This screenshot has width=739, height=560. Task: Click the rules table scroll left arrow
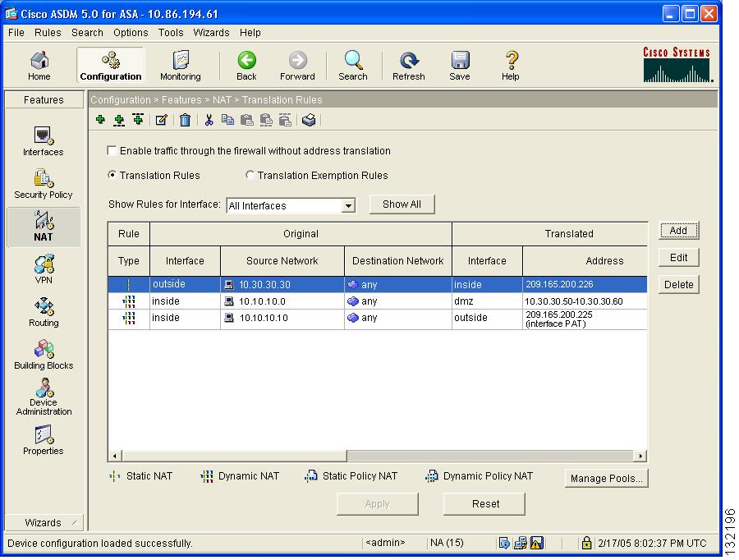114,456
